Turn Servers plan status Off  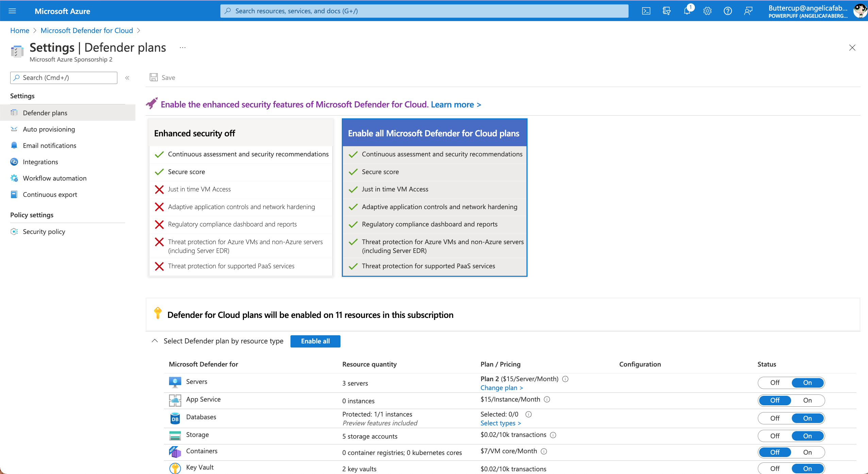point(774,383)
